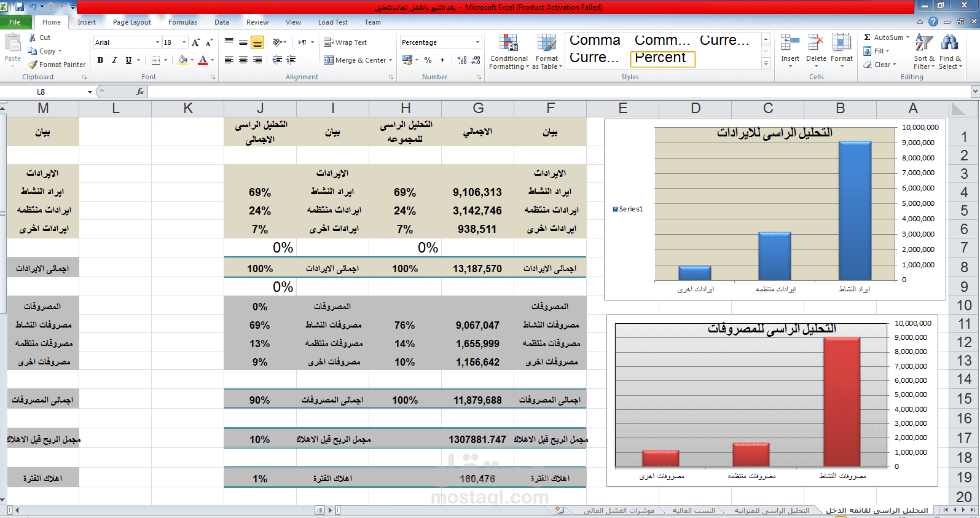The image size is (980, 518).
Task: Increase cell indent
Action: coord(291,60)
